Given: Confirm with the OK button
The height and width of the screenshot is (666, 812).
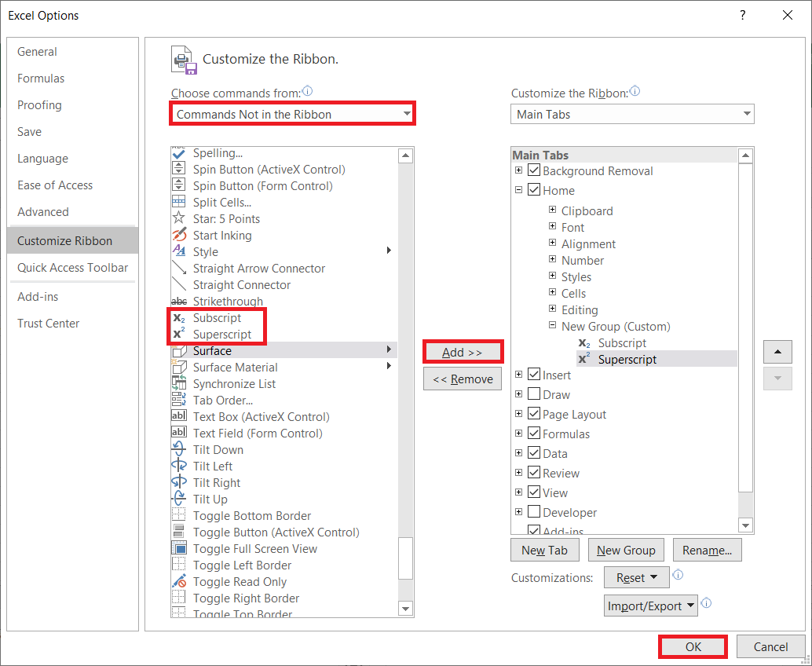Looking at the screenshot, I should tap(693, 646).
